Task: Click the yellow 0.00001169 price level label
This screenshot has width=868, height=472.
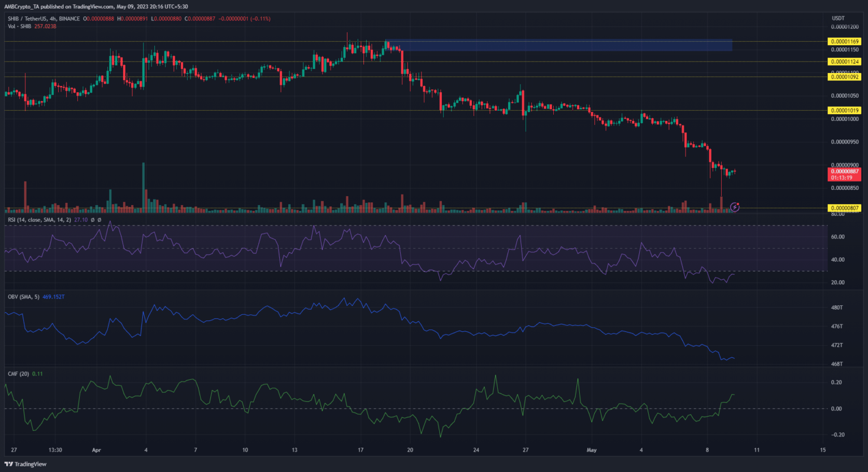Action: [844, 41]
